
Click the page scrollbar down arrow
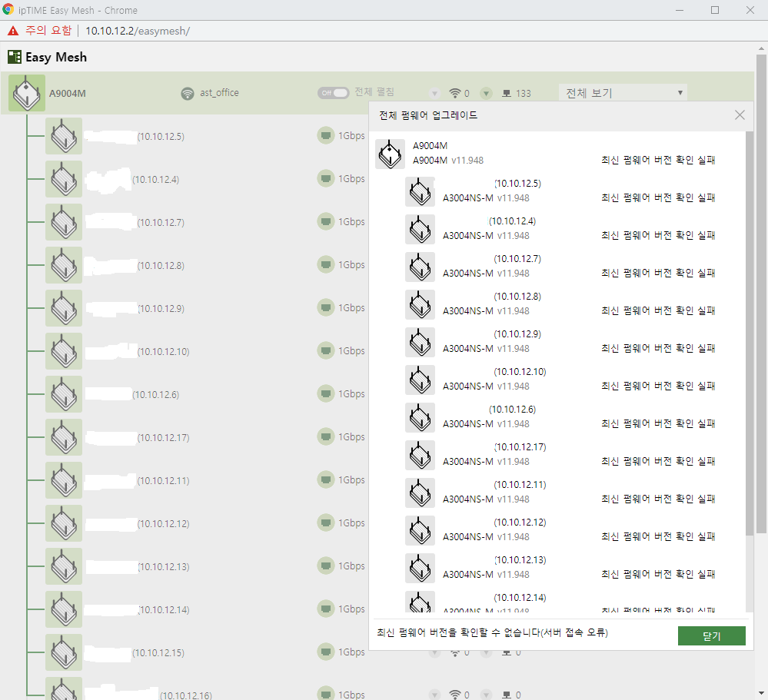pyautogui.click(x=760, y=693)
